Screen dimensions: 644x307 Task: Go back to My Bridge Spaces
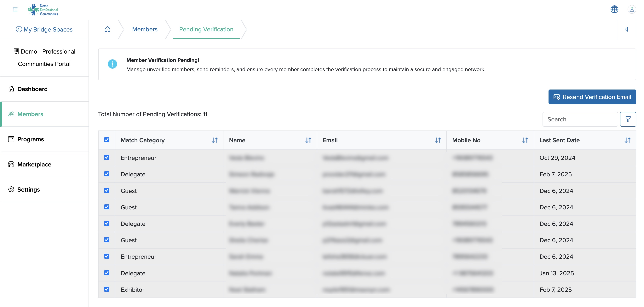(x=44, y=30)
